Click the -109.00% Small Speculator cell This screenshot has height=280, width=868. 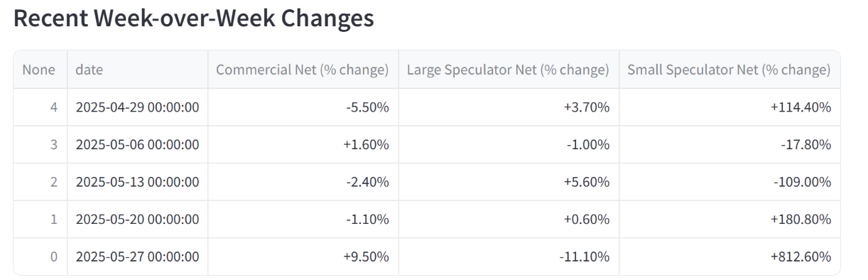point(729,182)
